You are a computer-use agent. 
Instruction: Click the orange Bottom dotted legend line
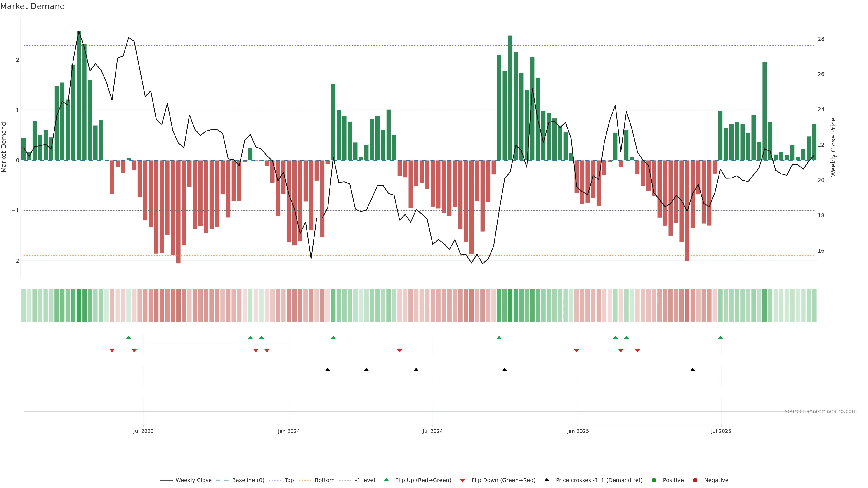305,480
